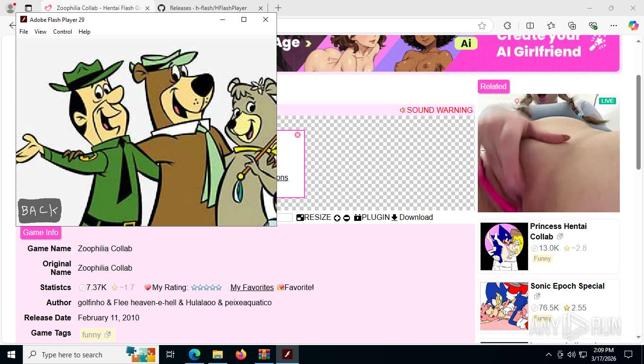Open Browser essentials heart icon
Viewport: 644px width, 364px height.
(593, 26)
